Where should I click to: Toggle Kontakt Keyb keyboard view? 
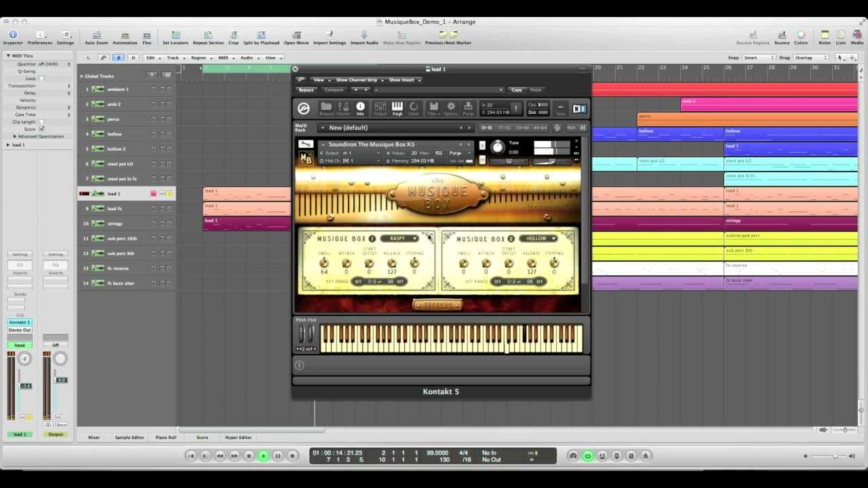(397, 109)
